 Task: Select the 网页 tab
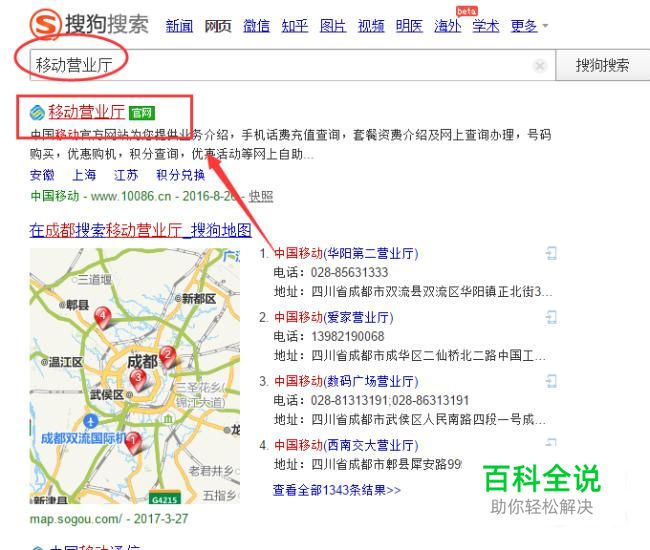tap(218, 26)
